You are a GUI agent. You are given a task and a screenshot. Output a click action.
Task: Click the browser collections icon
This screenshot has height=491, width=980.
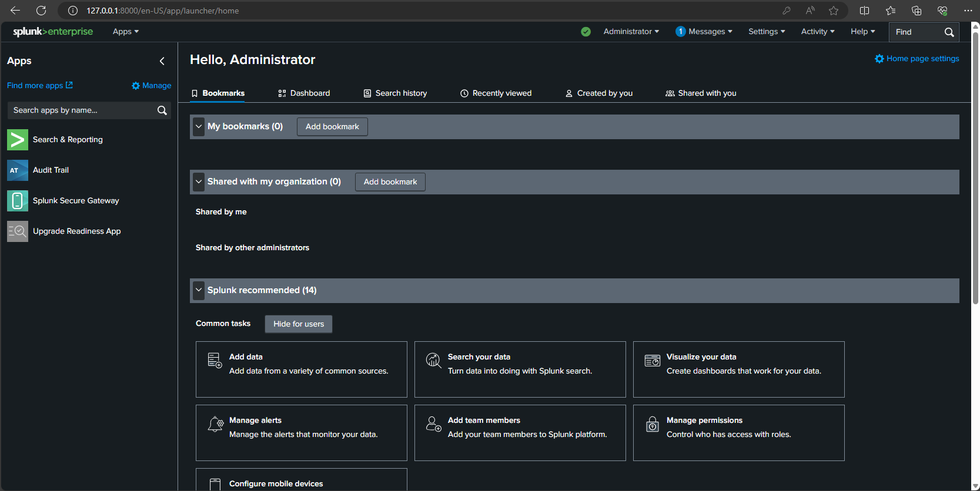917,11
